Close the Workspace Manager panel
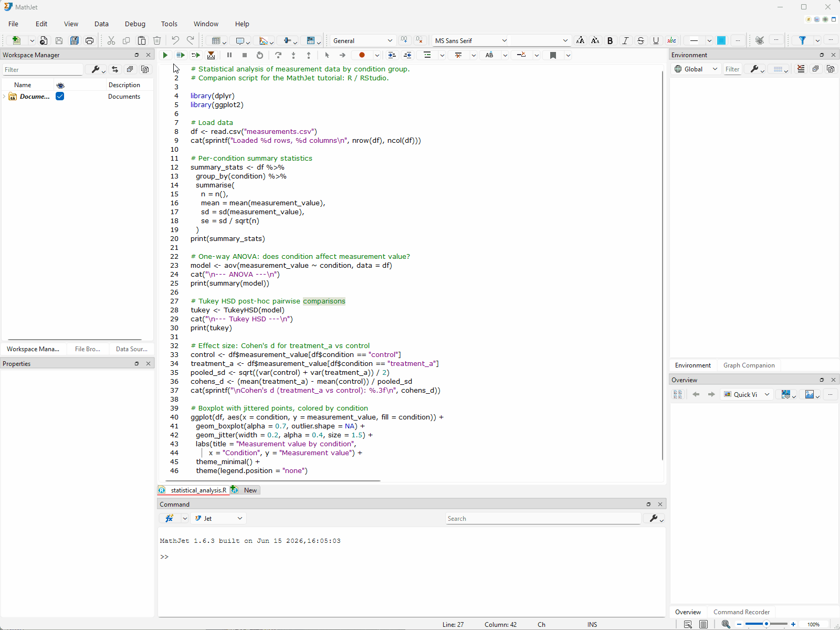 [x=148, y=55]
